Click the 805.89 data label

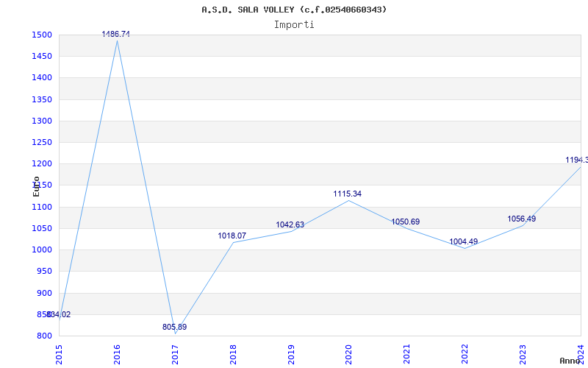pyautogui.click(x=174, y=327)
